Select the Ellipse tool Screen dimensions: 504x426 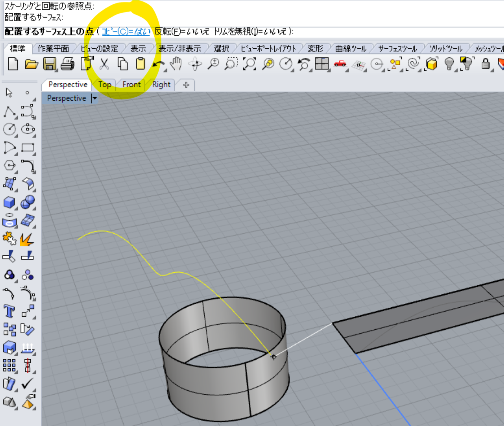(28, 129)
